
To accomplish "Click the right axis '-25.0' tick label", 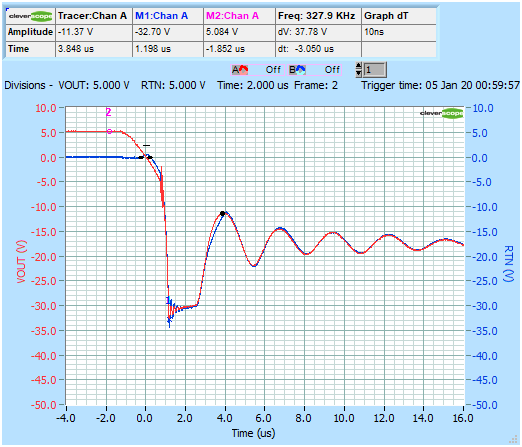I will 485,281.
